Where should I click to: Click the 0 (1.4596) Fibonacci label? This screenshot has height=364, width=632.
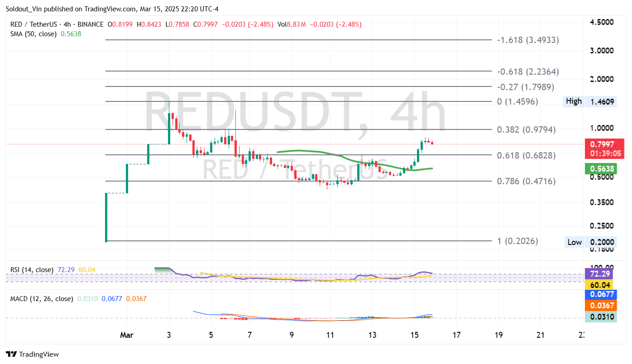[517, 101]
